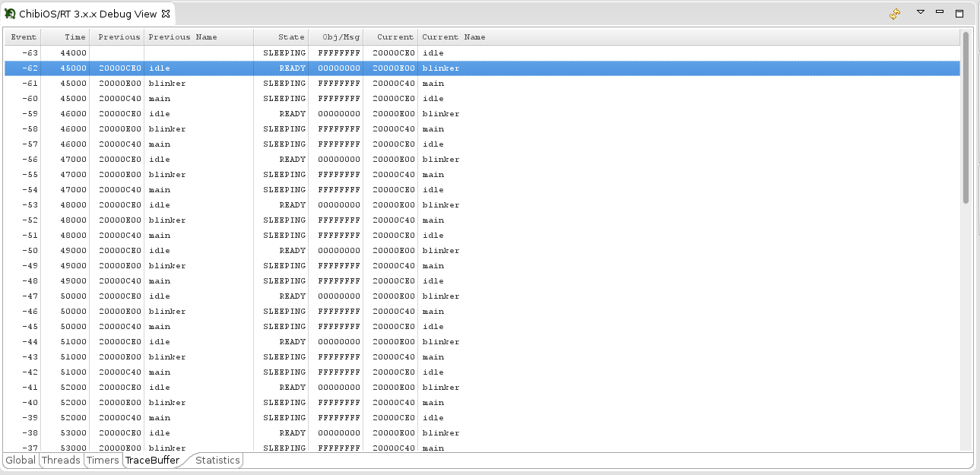Select event row -61
The width and height of the screenshot is (980, 475).
482,84
